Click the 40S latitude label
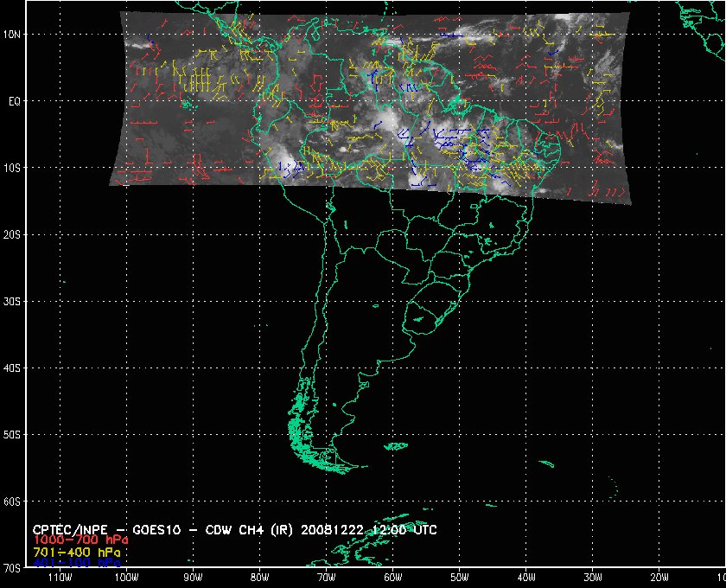Screen dimensions: 726x588 click(x=12, y=368)
